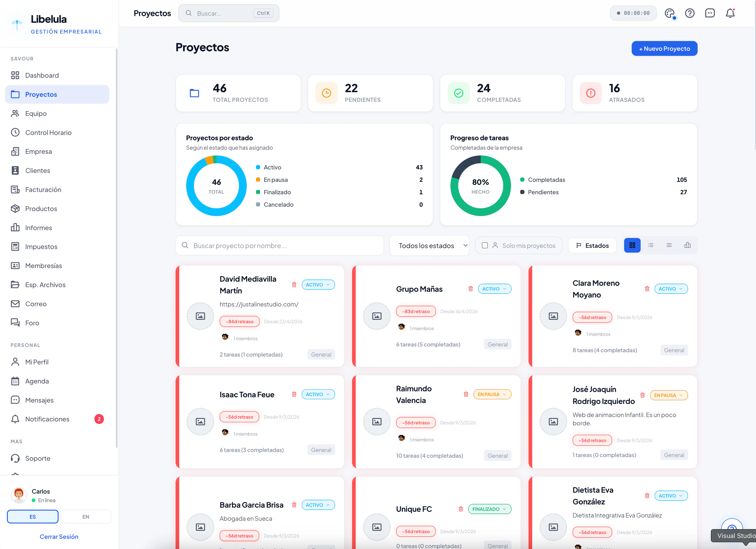Delete David Mediavilla Martín project
Image resolution: width=756 pixels, height=549 pixels.
294,285
